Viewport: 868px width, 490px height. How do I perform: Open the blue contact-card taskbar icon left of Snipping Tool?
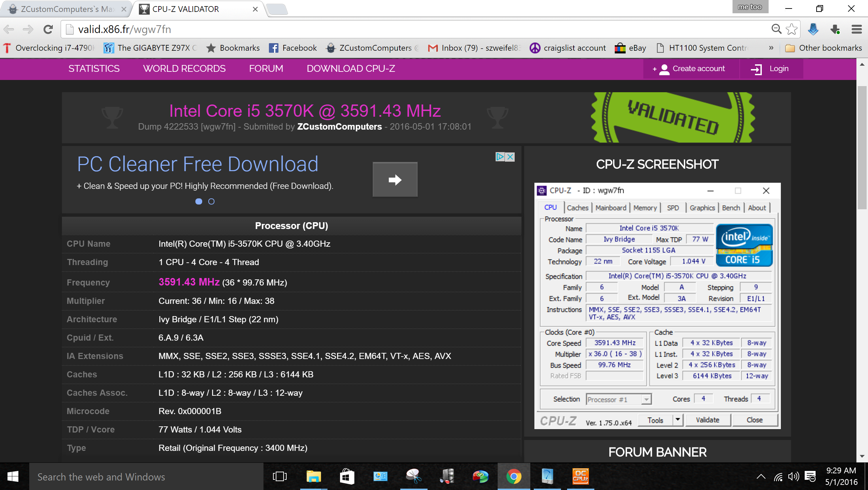pyautogui.click(x=380, y=476)
